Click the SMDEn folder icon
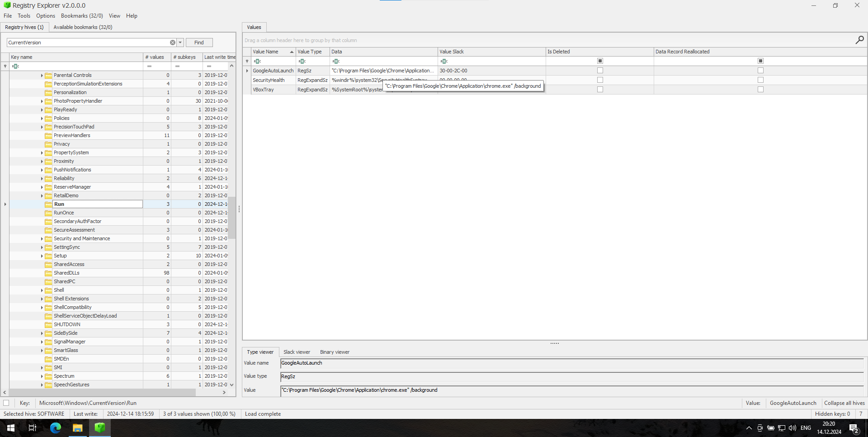 49,359
